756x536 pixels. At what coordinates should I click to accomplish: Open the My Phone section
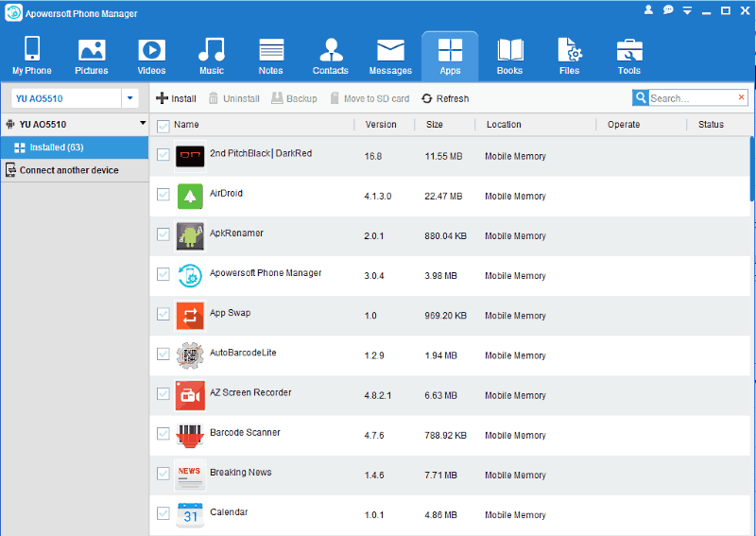point(32,56)
